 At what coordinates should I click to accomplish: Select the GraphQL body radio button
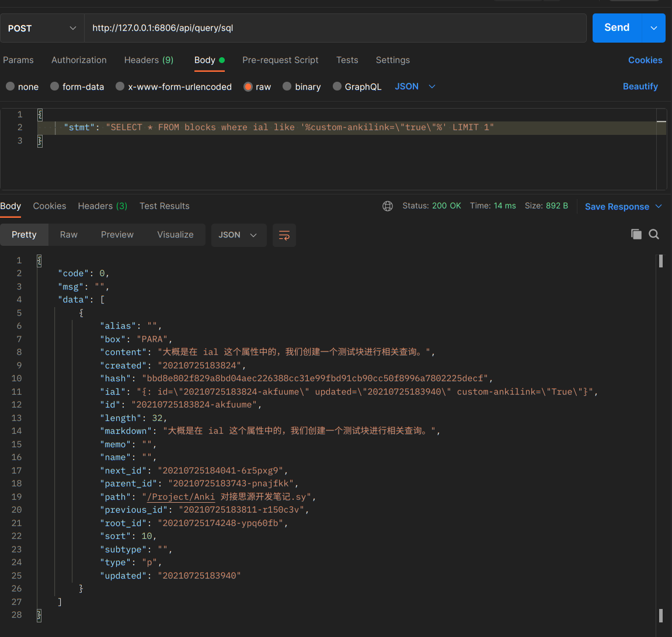tap(337, 86)
